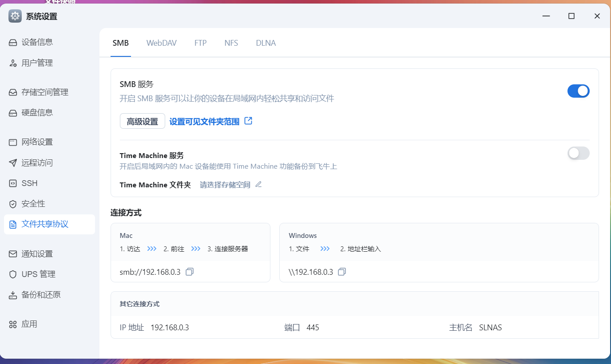Screen dimensions: 611x364
Task: Click the storage space management icon
Action: pos(13,92)
